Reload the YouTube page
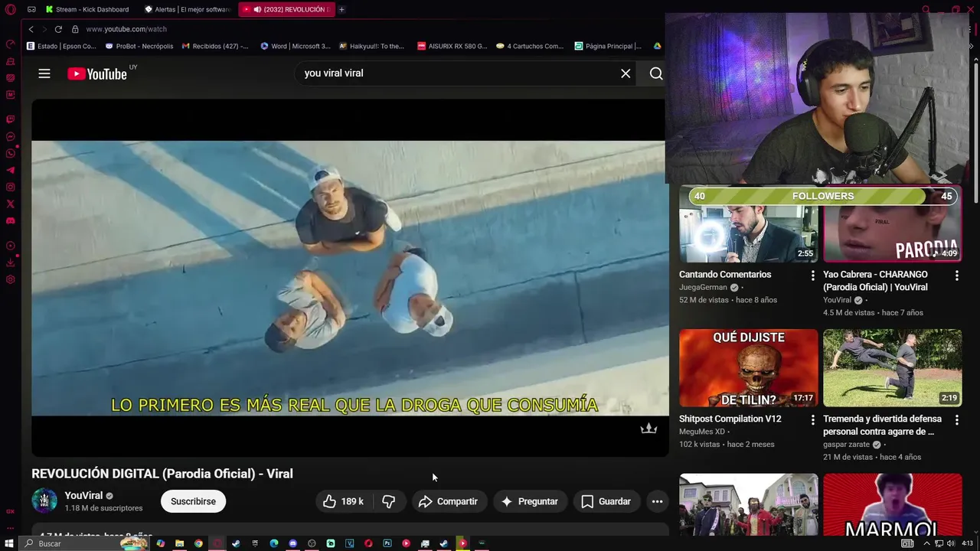The width and height of the screenshot is (980, 551). pyautogui.click(x=58, y=29)
